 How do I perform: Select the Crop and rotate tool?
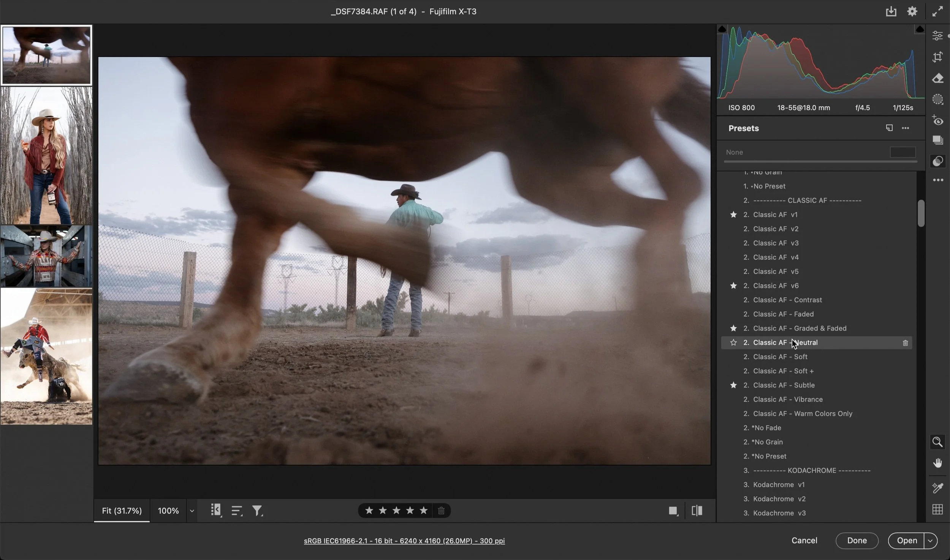[937, 57]
